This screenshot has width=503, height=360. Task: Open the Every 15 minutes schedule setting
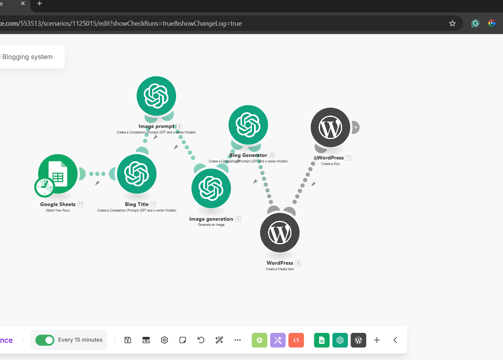[80, 340]
